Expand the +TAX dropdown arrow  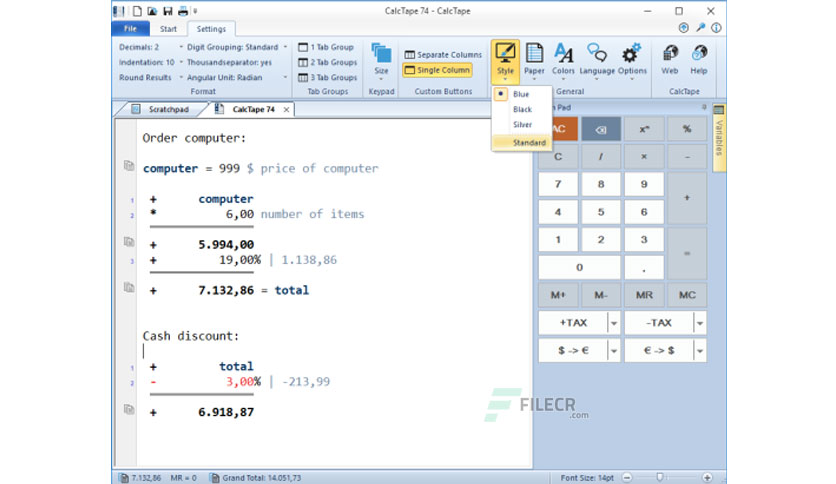[x=614, y=323]
